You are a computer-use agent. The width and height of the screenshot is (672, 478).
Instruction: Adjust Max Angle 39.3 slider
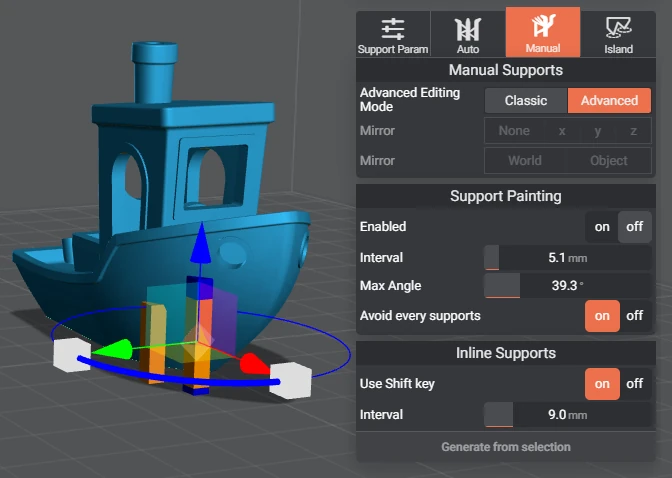click(567, 286)
